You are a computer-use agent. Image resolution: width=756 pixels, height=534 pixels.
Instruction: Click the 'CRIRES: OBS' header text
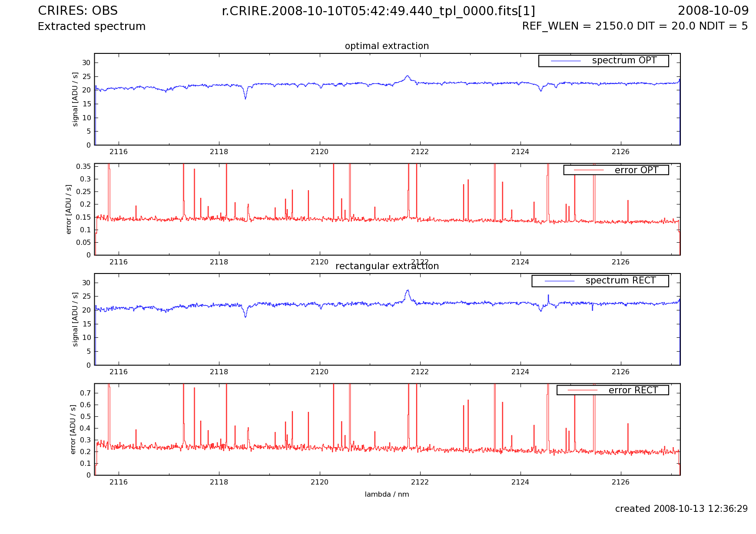click(x=78, y=11)
